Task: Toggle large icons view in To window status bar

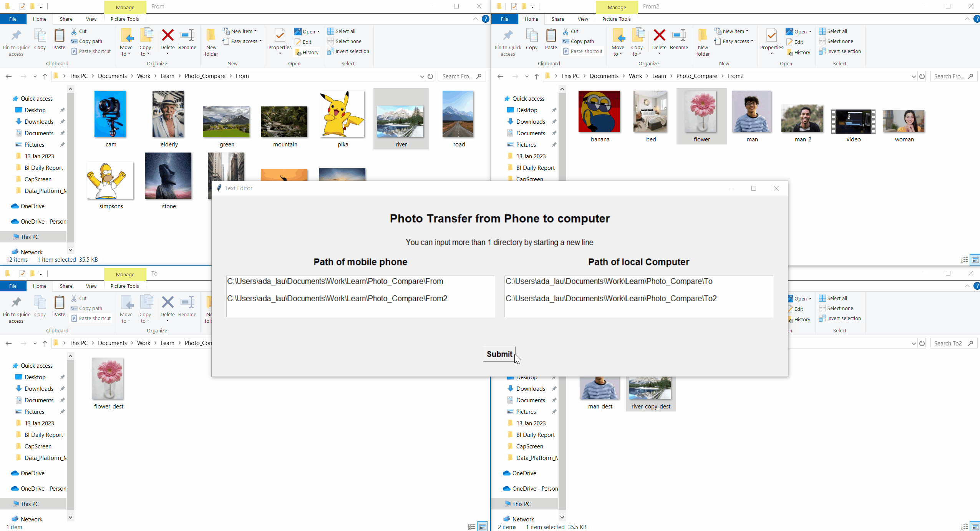Action: click(x=483, y=527)
